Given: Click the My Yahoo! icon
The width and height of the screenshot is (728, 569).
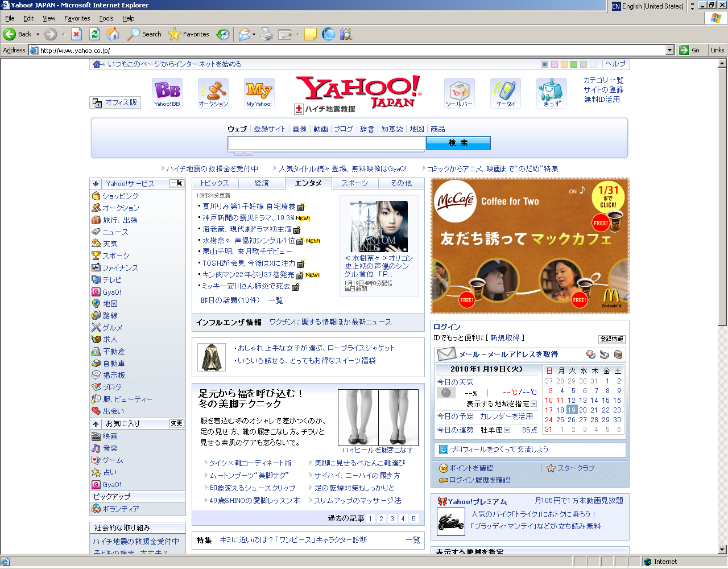Looking at the screenshot, I should 259,92.
